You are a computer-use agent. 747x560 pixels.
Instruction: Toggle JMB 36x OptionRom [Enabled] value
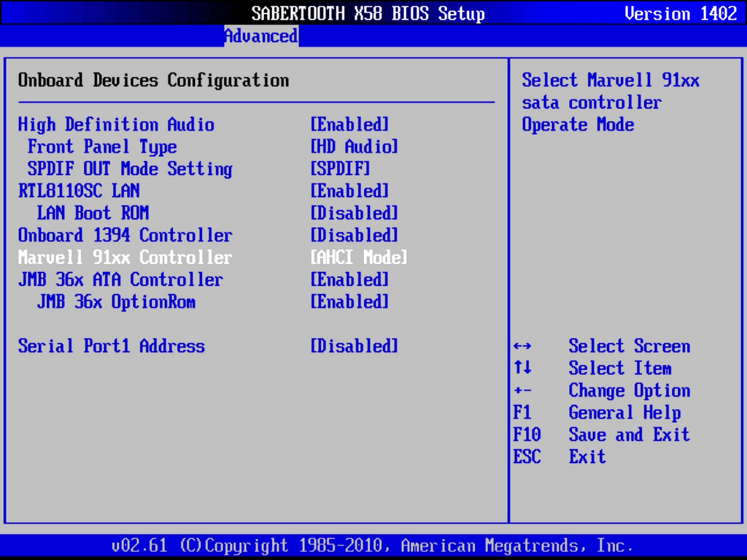[x=349, y=302]
